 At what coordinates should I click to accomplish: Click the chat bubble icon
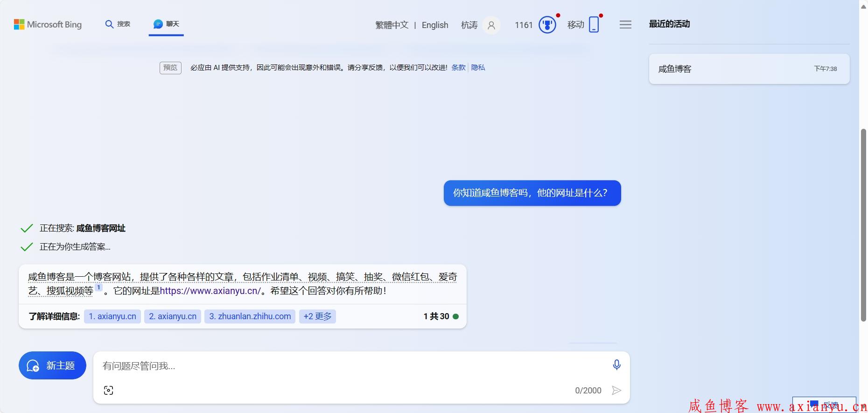pos(158,24)
